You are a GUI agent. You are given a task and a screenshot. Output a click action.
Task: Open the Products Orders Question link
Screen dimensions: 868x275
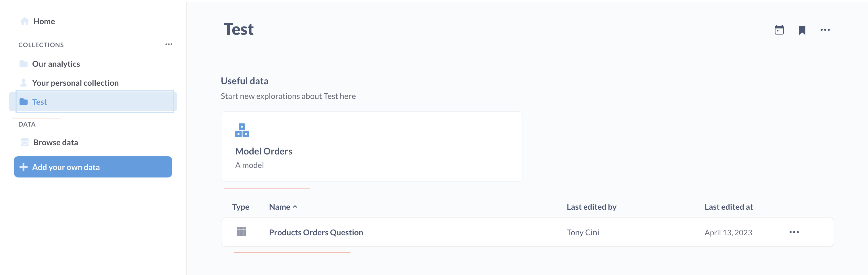(x=316, y=232)
